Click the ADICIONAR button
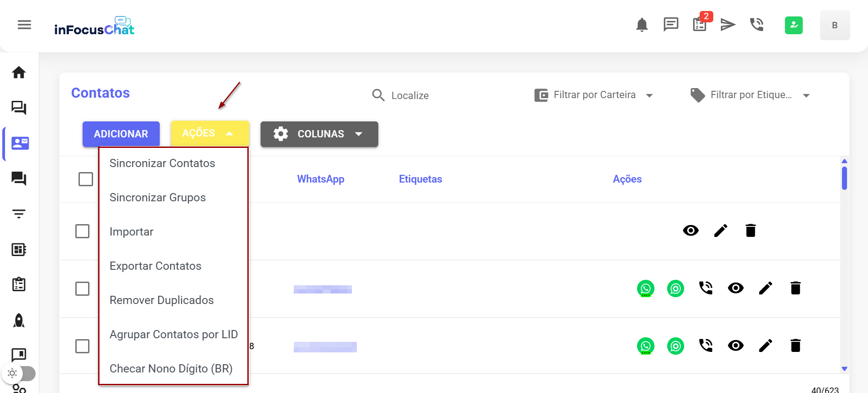This screenshot has height=393, width=868. click(121, 134)
